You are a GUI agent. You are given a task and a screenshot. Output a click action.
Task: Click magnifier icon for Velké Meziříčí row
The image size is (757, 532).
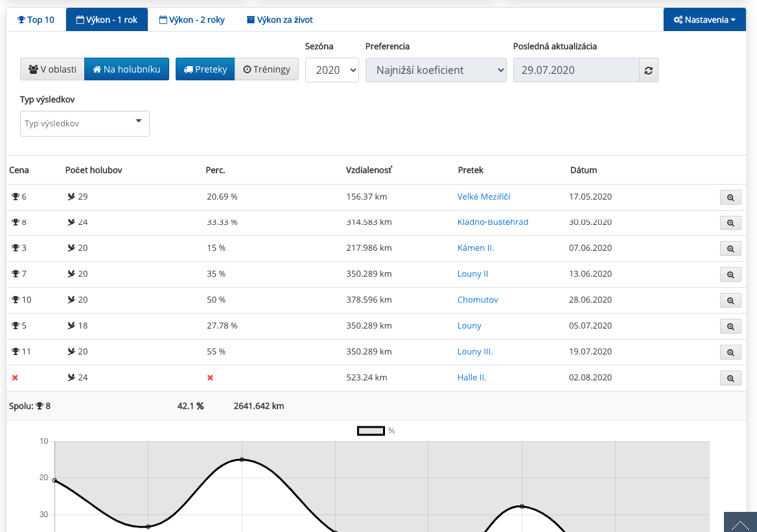coord(730,198)
